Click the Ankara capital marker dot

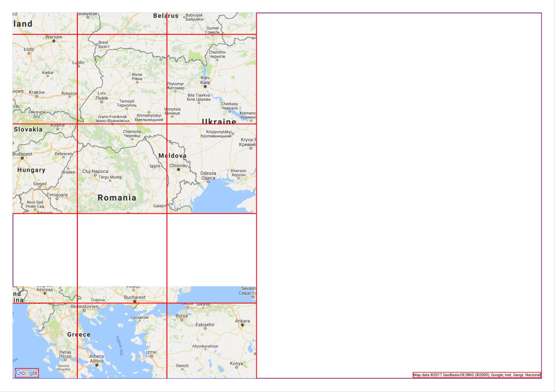coord(242,325)
